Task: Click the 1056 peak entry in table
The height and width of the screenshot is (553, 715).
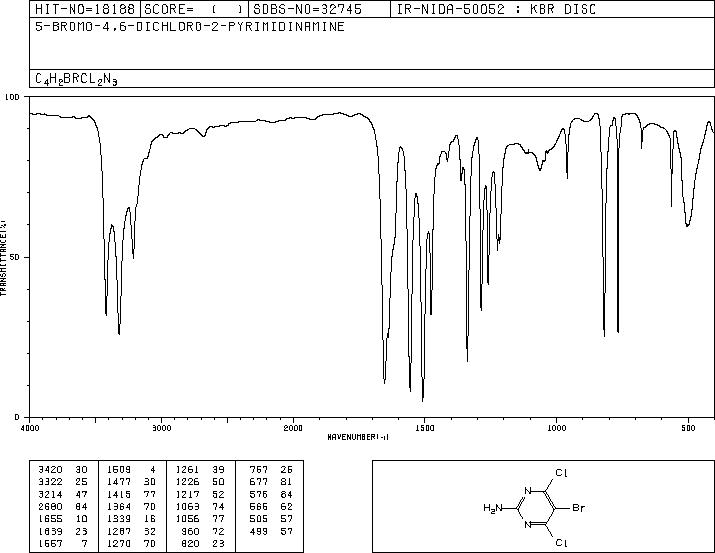Action: coord(200,519)
